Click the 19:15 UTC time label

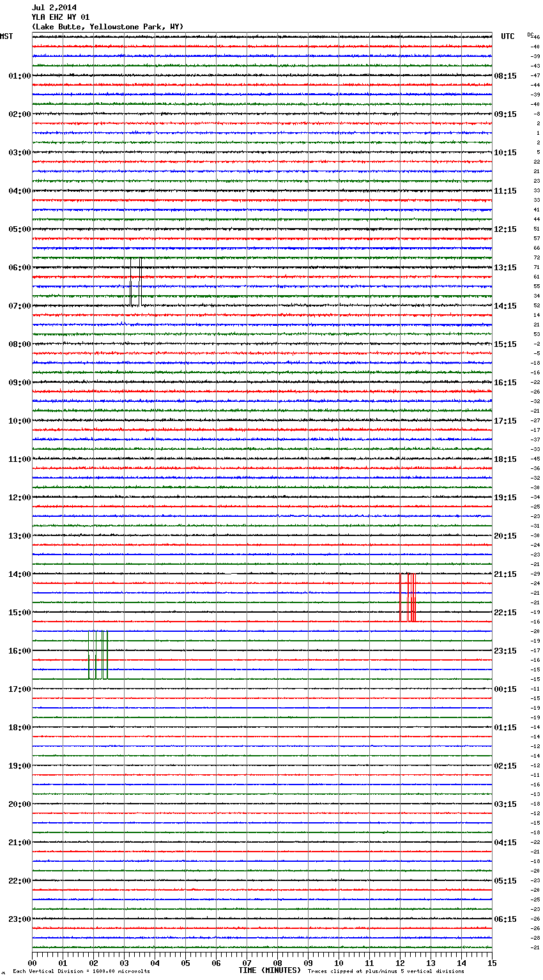click(505, 498)
